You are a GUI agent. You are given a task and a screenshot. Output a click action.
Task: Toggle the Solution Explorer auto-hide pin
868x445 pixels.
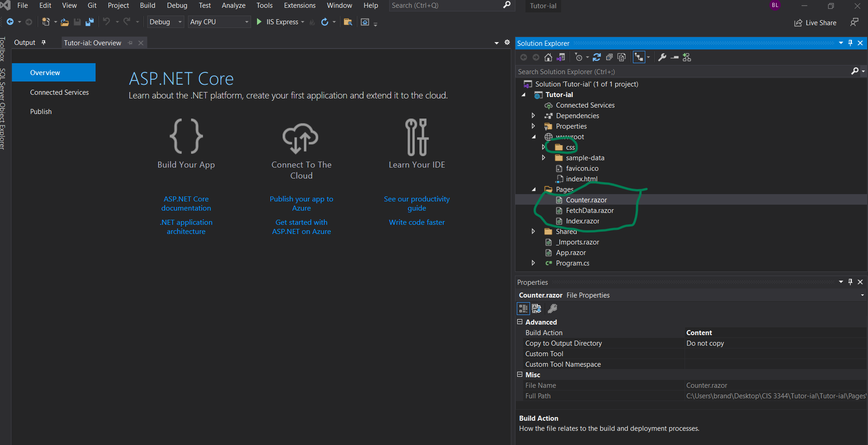tap(850, 43)
